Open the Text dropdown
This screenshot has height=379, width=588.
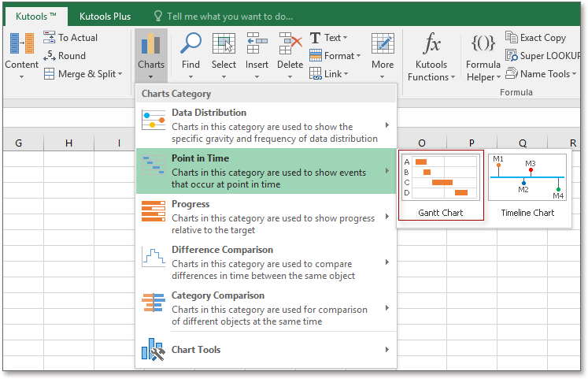[329, 38]
